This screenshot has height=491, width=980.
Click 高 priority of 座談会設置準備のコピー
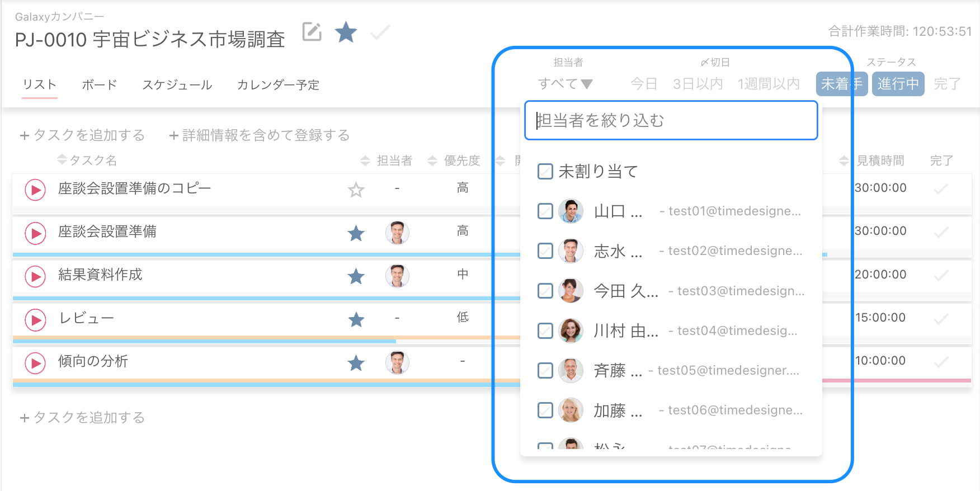(463, 188)
